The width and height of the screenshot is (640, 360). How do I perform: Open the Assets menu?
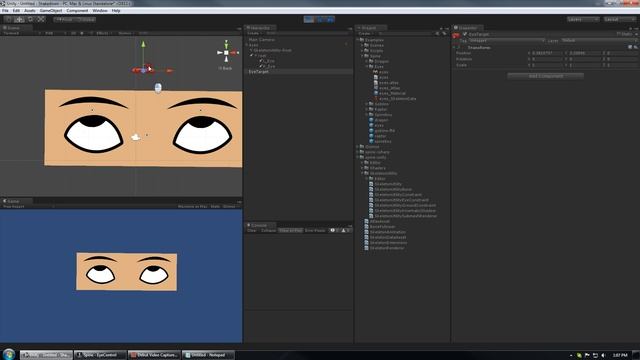pyautogui.click(x=30, y=11)
